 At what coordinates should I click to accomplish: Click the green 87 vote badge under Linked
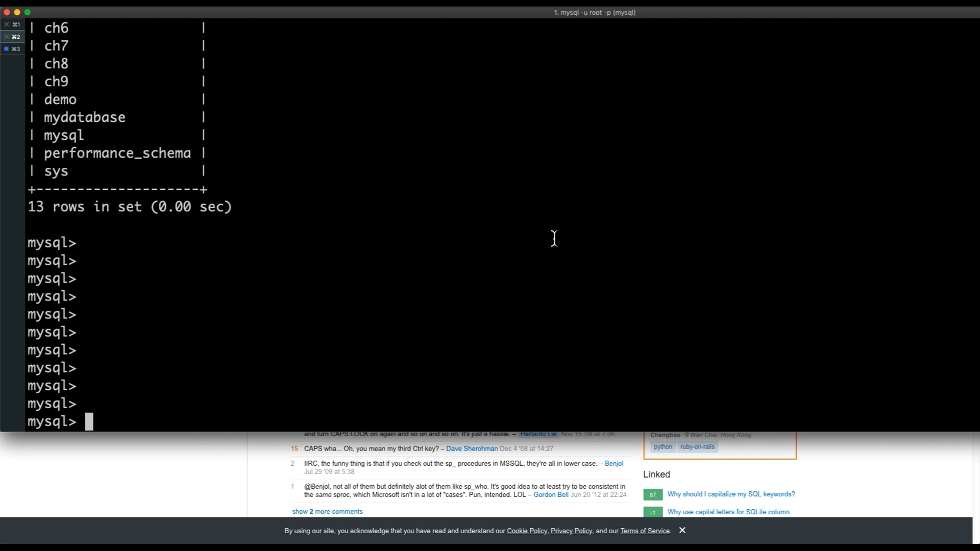[652, 494]
